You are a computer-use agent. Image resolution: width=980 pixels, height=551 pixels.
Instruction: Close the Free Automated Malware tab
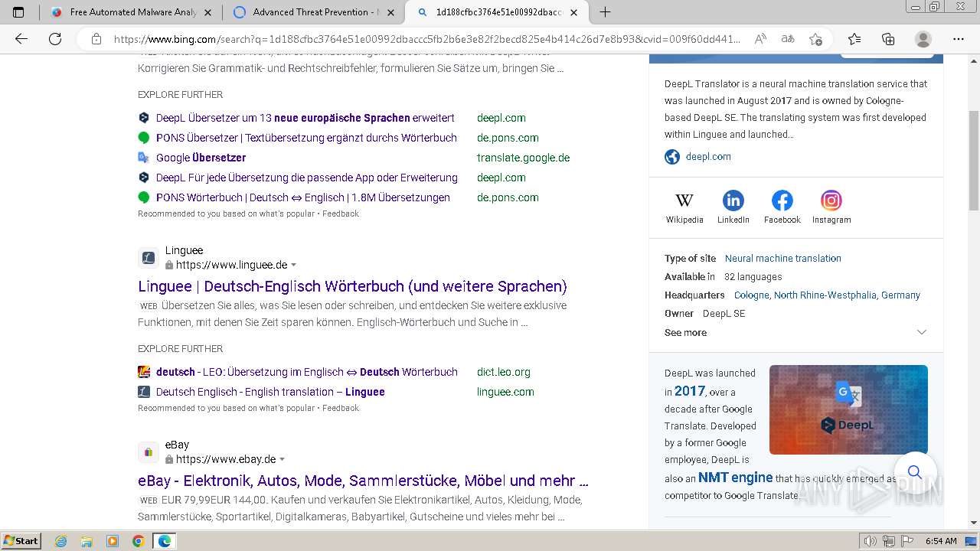pos(207,12)
